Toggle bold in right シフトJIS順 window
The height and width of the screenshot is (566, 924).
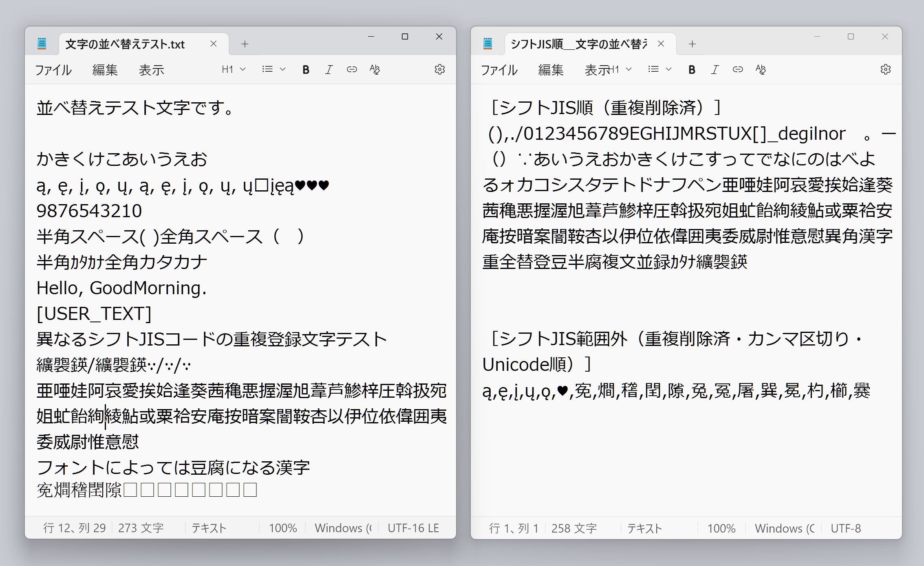[x=692, y=70]
